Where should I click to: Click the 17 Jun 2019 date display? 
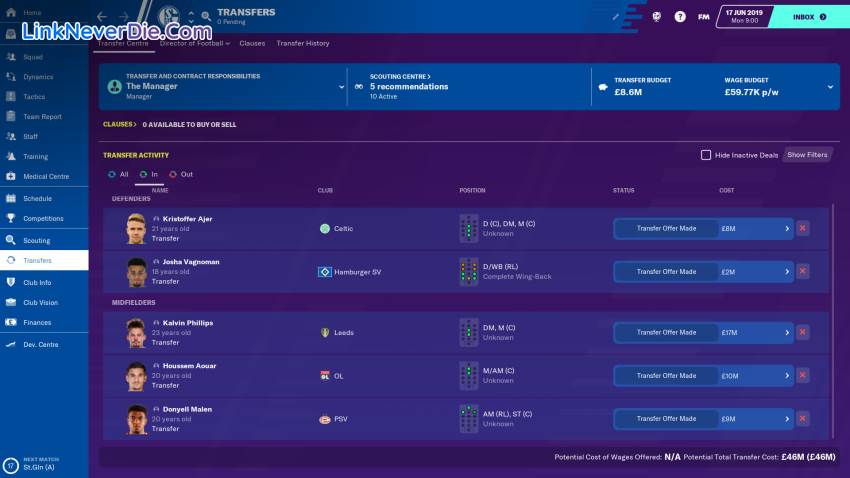pos(744,16)
